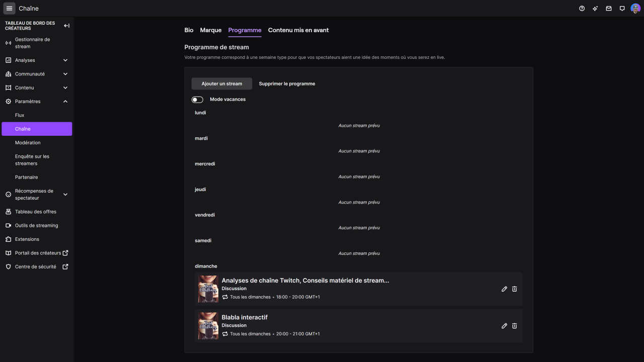Open the inbox mail icon

point(609,9)
